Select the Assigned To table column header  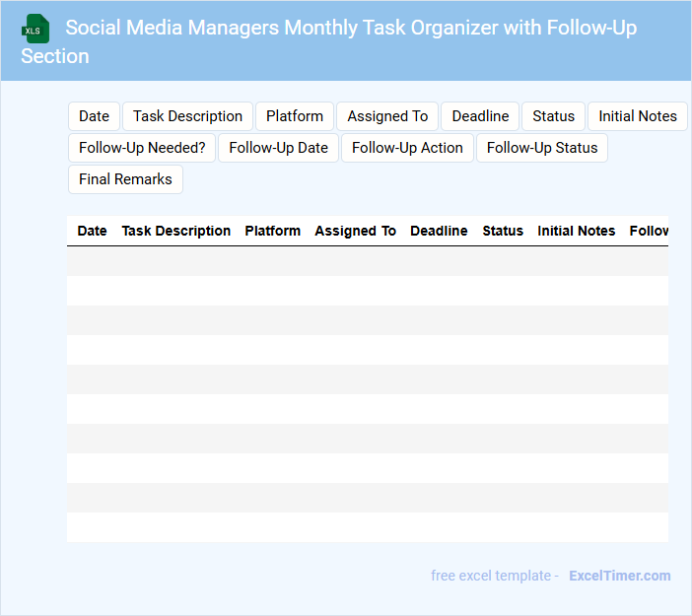(355, 231)
